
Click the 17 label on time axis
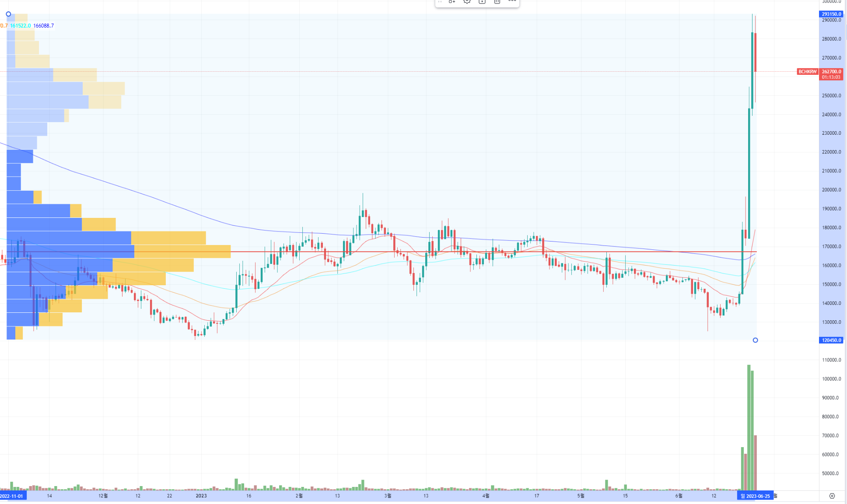536,496
